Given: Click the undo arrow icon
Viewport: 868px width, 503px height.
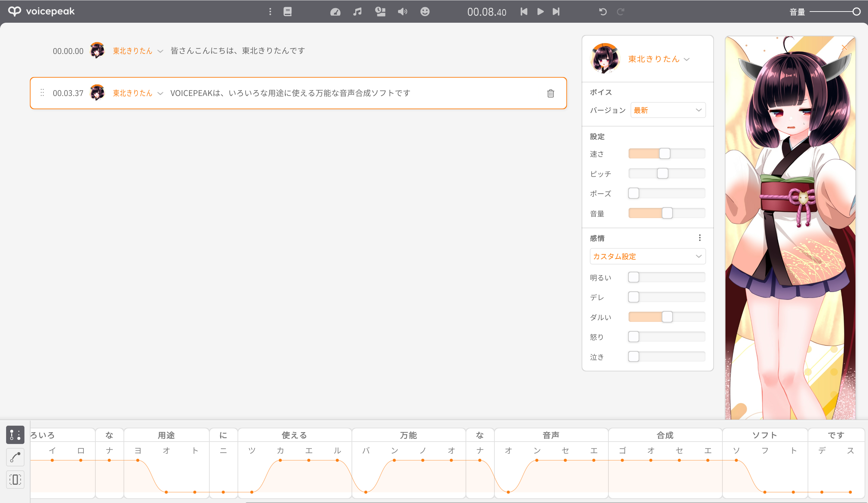Looking at the screenshot, I should (x=602, y=12).
